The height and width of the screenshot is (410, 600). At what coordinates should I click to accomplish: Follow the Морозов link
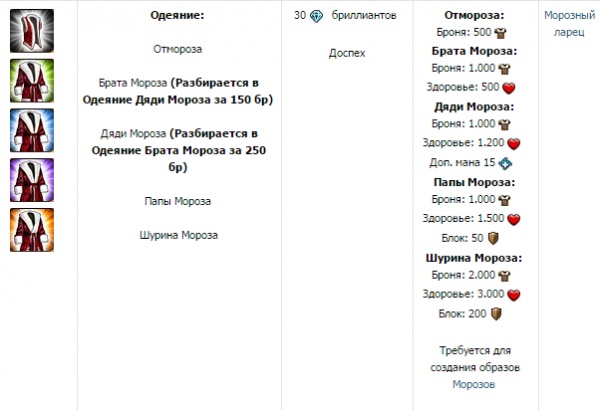point(473,384)
